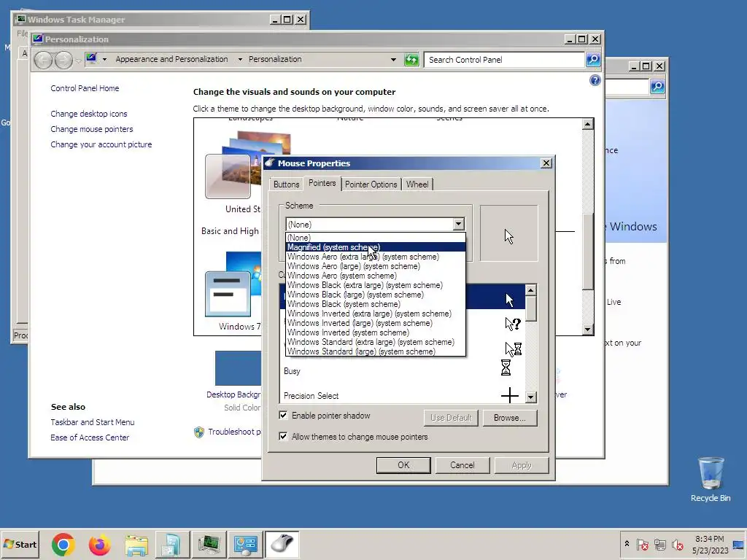Choose Magnified (system scheme)

click(376, 247)
